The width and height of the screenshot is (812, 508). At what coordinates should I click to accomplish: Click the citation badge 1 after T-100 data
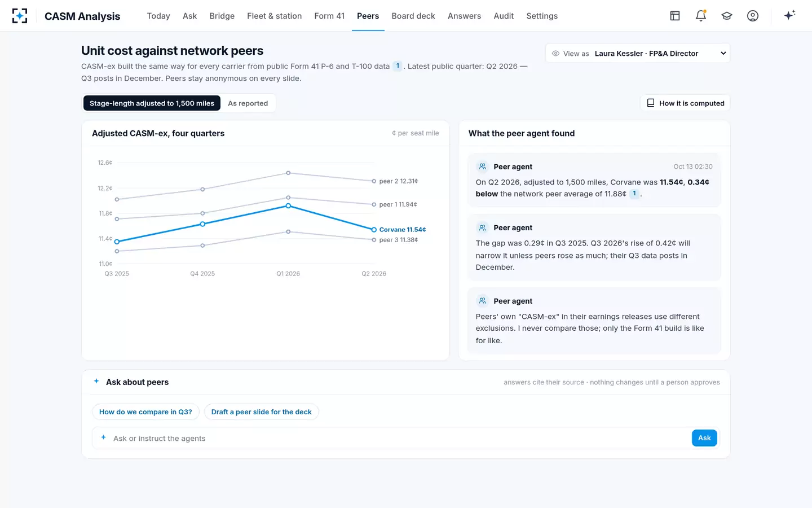coord(398,66)
